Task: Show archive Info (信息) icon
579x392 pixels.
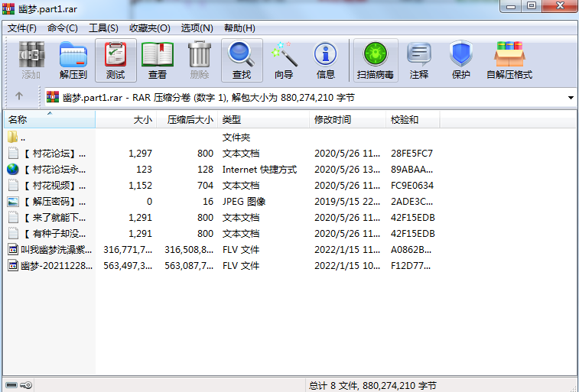Action: [326, 60]
